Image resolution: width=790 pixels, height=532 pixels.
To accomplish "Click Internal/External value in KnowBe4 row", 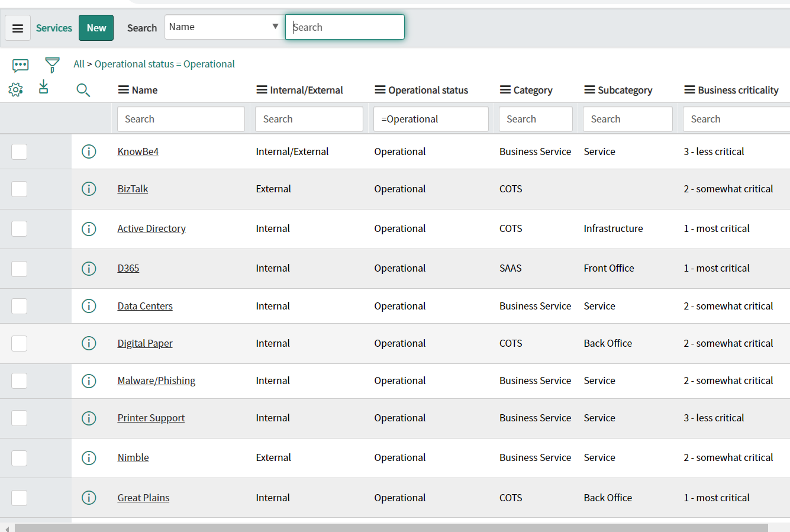I will 292,151.
